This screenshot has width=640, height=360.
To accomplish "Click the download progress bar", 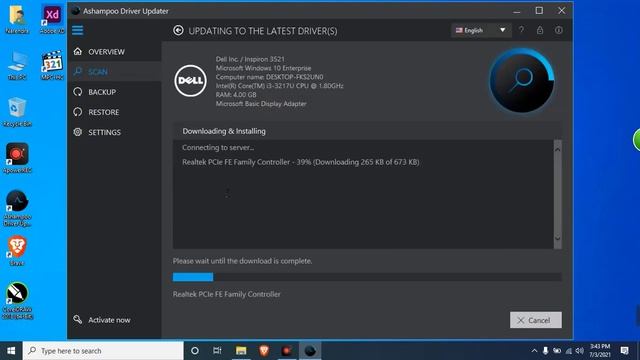I will pos(367,277).
